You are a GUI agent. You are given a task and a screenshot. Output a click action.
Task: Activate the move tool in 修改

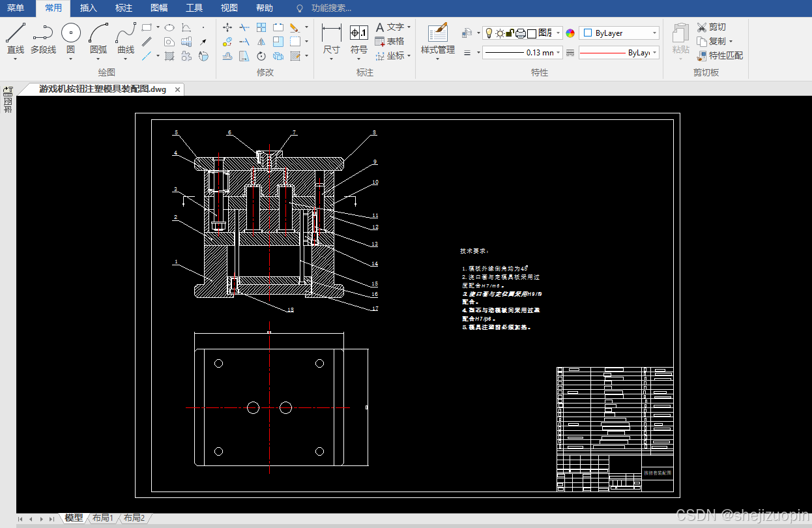click(x=227, y=27)
